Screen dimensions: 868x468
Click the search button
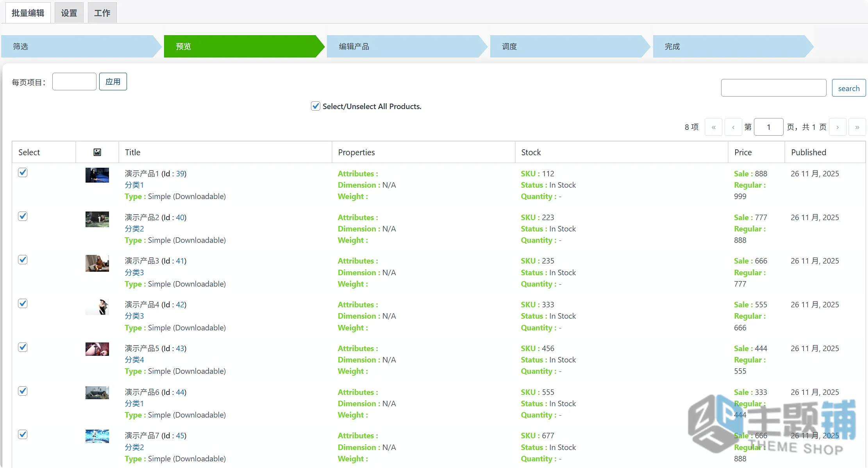pos(849,88)
